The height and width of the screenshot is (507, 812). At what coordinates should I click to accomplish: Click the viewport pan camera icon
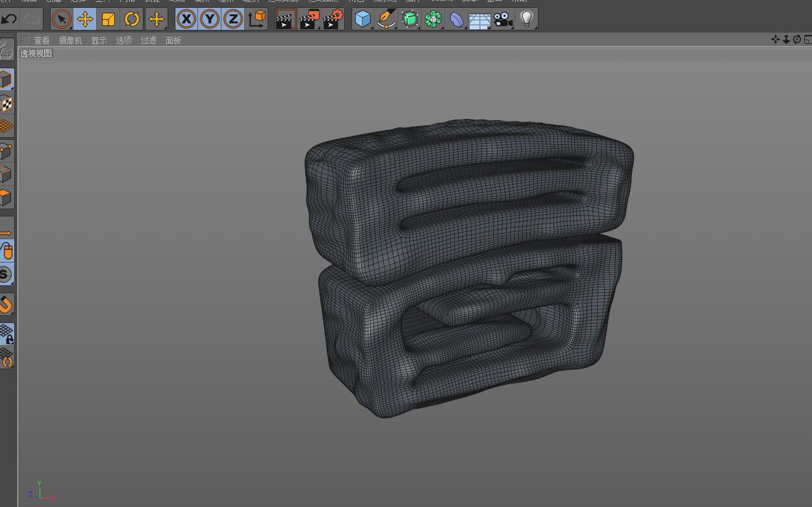[x=775, y=40]
